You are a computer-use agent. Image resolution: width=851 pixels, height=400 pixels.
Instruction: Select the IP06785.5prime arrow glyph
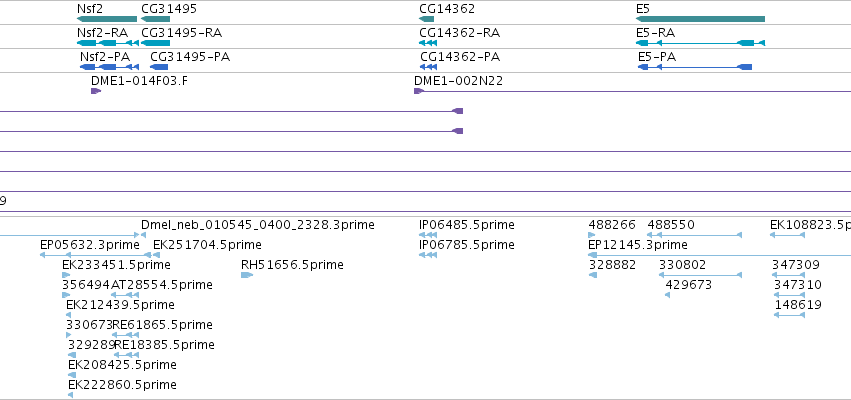point(428,255)
